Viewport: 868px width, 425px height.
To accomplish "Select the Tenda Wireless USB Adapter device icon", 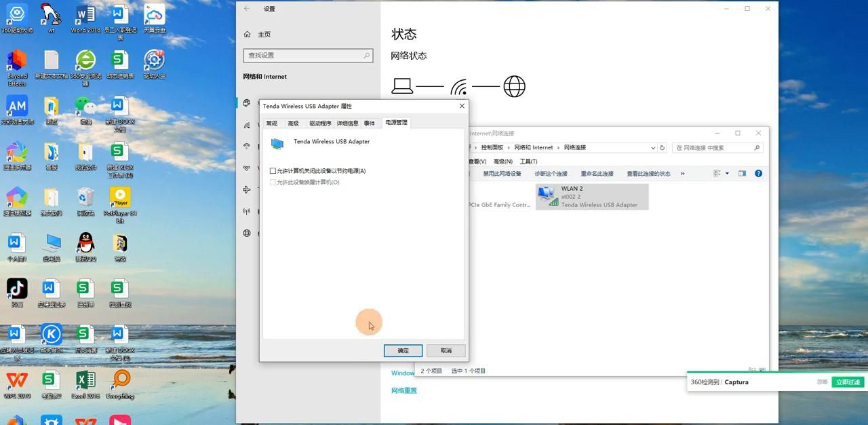I will point(277,143).
